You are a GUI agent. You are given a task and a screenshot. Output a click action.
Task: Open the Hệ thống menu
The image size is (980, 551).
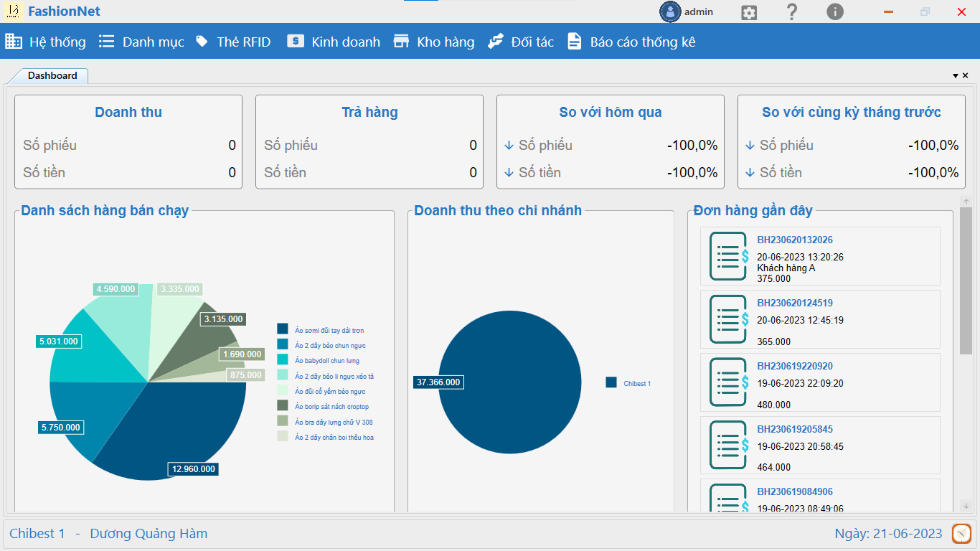(46, 42)
